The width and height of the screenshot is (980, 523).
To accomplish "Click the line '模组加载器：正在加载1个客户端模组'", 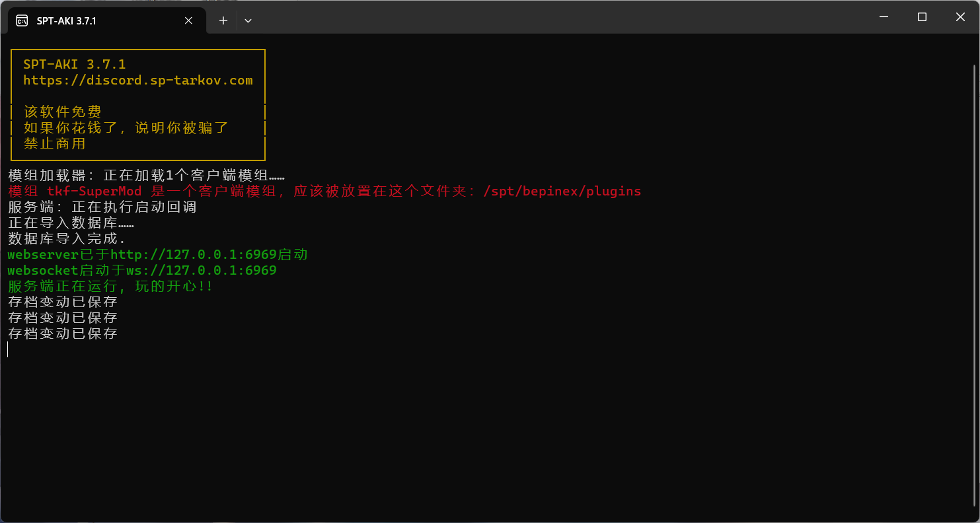I will coord(146,176).
